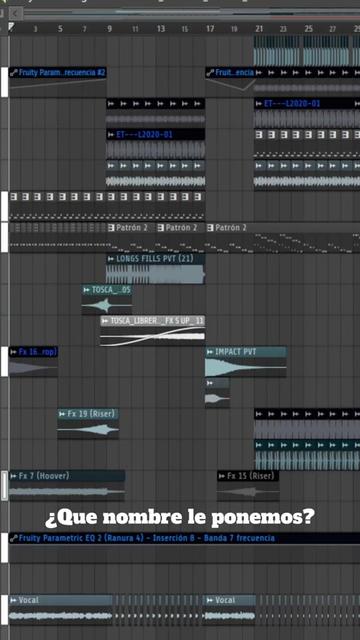The height and width of the screenshot is (640, 360).
Task: Toggle mute switch of the Fx 7 (Hoover) track
Action: pyautogui.click(x=4, y=486)
